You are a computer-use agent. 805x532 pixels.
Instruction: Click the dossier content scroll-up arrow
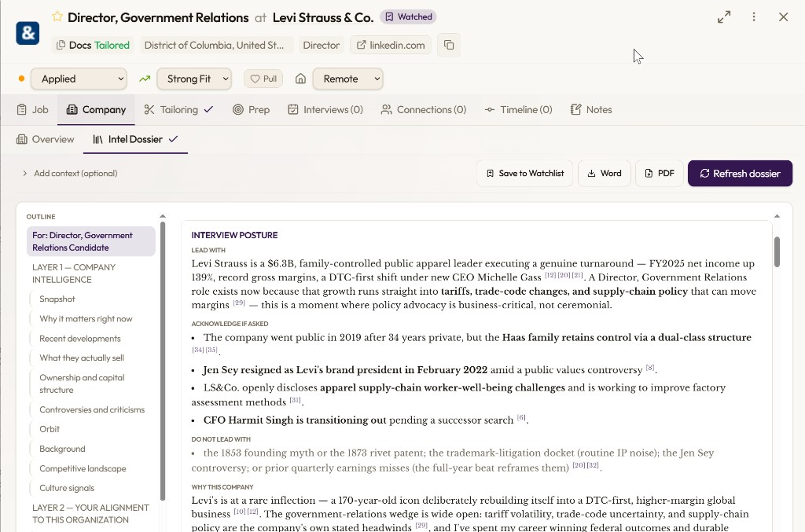(x=777, y=216)
